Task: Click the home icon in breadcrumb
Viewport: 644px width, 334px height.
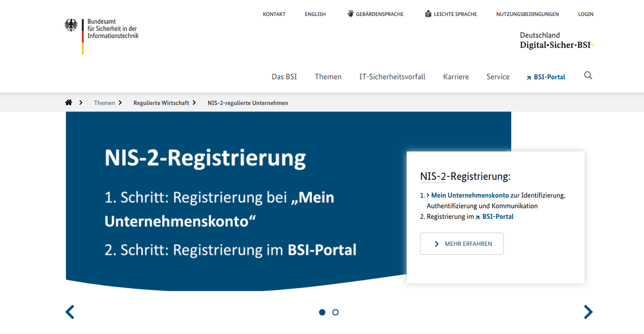Action: click(69, 103)
